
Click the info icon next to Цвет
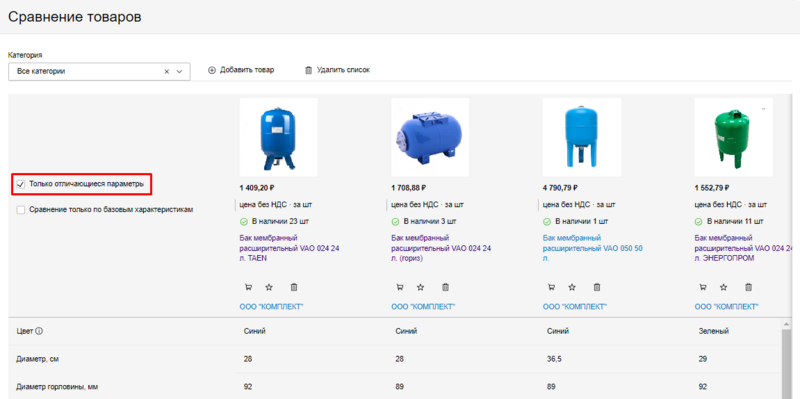[39, 331]
